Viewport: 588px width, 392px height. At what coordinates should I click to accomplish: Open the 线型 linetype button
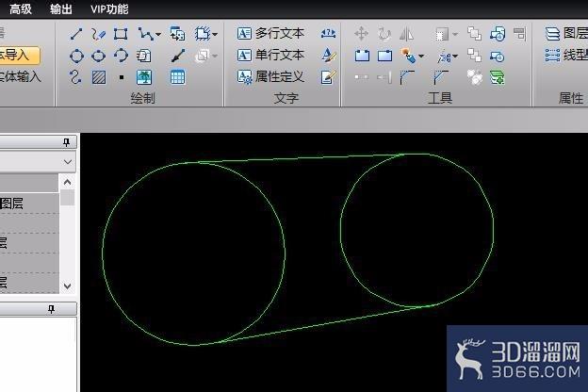pos(566,56)
